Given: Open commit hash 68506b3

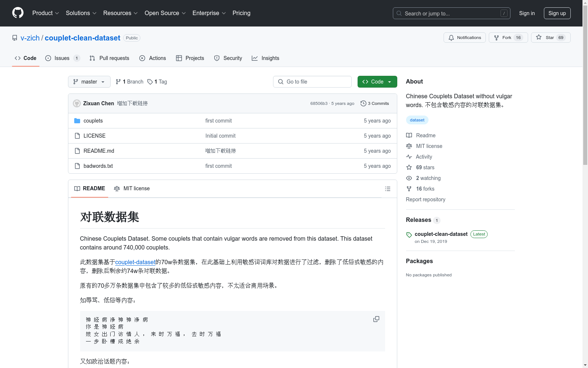Looking at the screenshot, I should click(319, 103).
